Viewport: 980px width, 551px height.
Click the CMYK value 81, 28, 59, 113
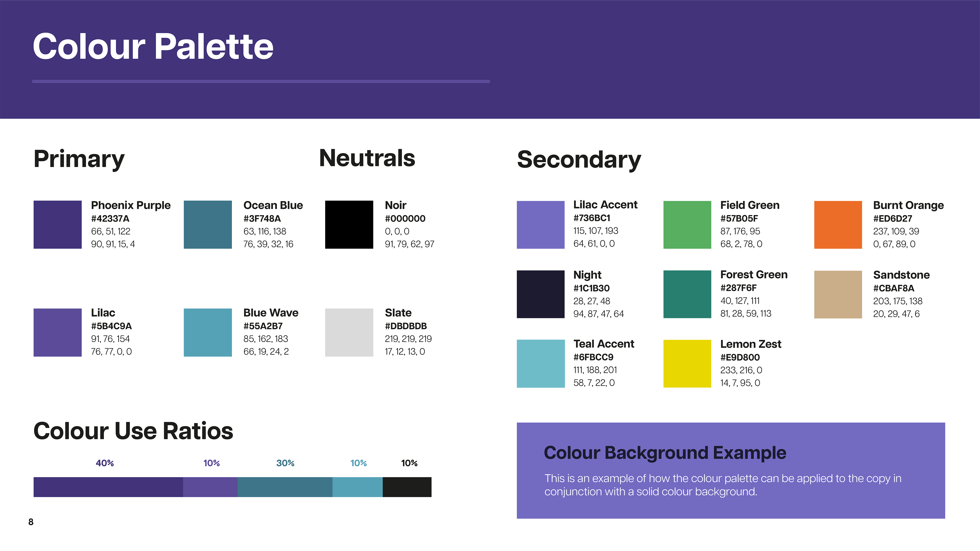coord(746,314)
